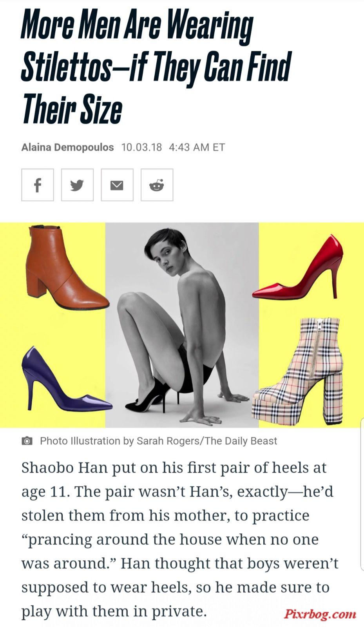Click the publish date 10.03.18
Image resolution: width=364 pixels, height=627 pixels.
(141, 147)
